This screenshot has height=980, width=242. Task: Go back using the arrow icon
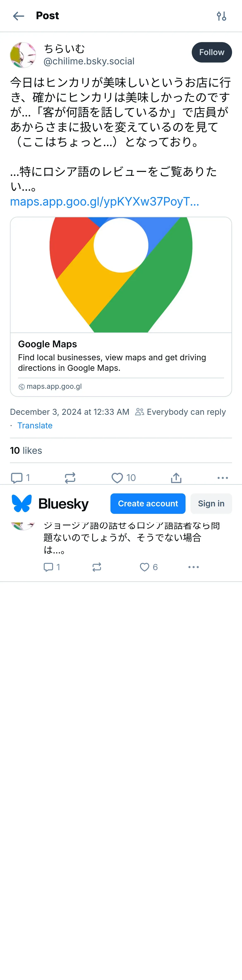coord(18,16)
